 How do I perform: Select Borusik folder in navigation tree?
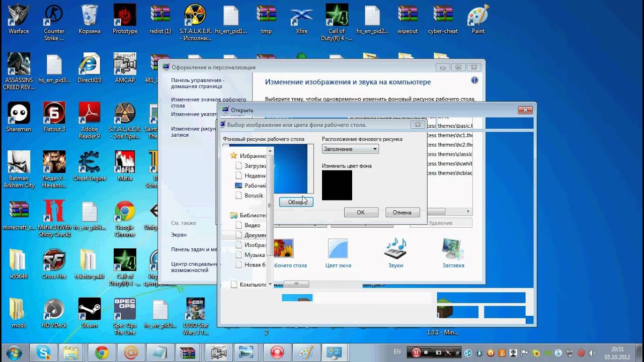[250, 195]
